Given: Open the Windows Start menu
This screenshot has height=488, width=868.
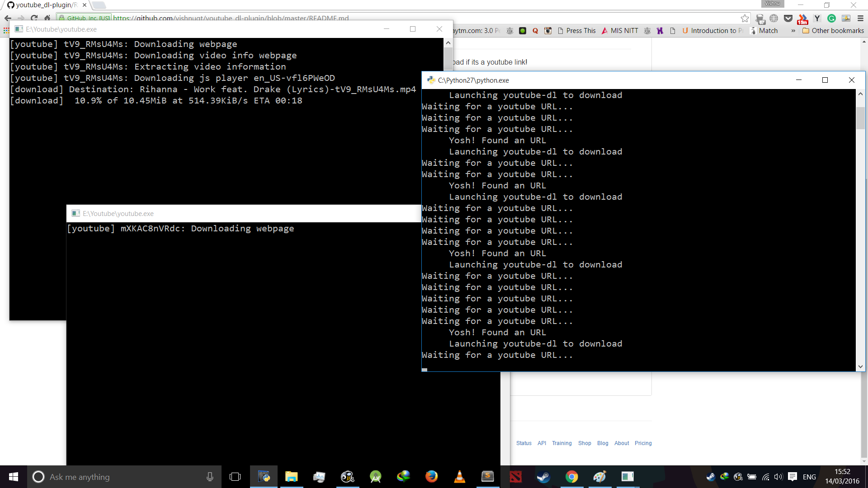Looking at the screenshot, I should pyautogui.click(x=14, y=477).
